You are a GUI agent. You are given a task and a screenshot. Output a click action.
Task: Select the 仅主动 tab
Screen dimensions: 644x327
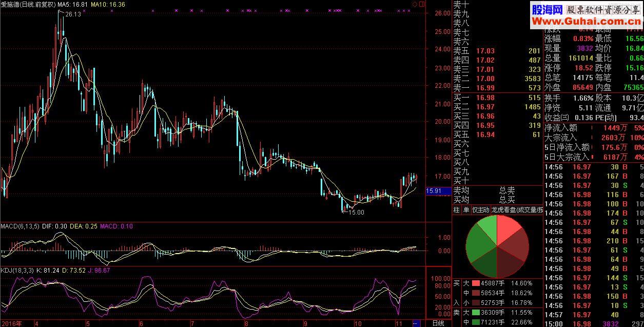pos(480,209)
